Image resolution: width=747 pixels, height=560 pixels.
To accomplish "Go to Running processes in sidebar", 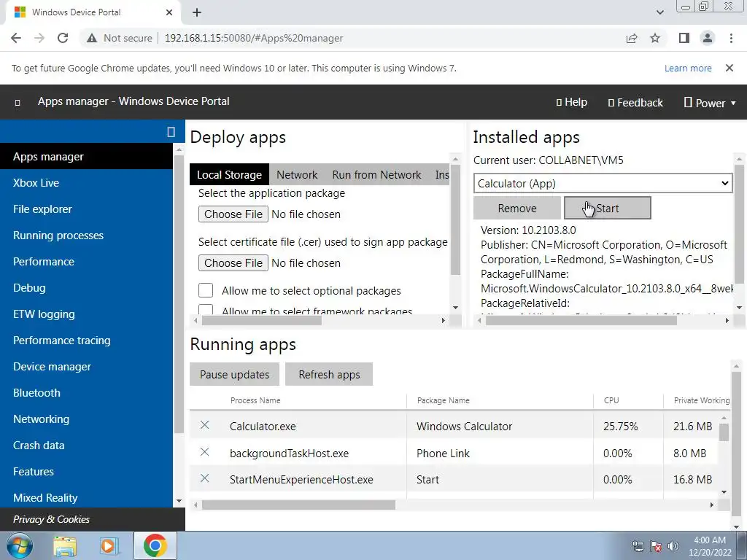I will point(86,236).
